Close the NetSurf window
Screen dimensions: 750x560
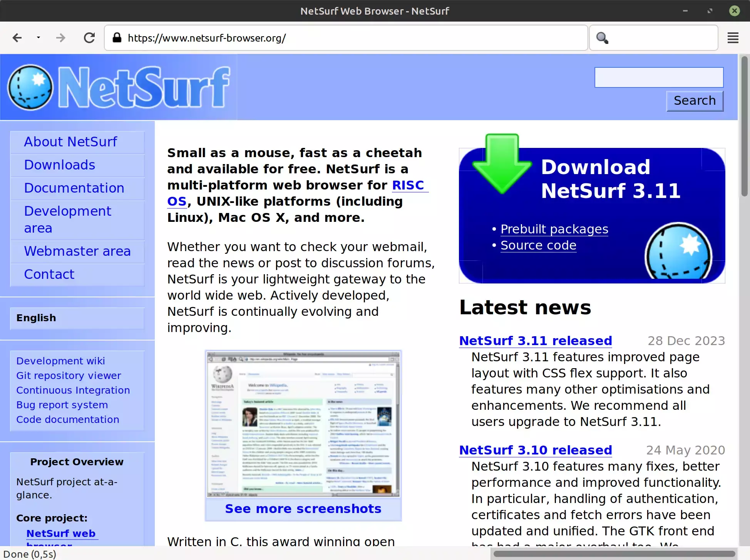(735, 11)
